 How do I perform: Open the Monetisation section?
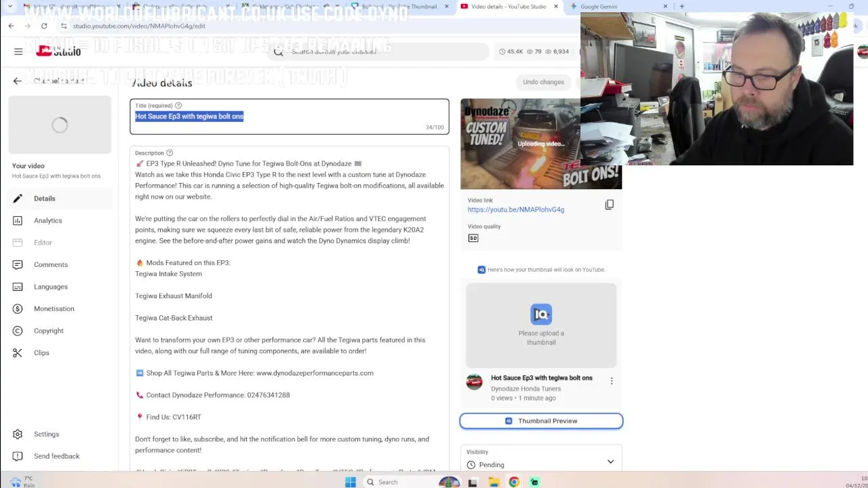click(x=60, y=308)
